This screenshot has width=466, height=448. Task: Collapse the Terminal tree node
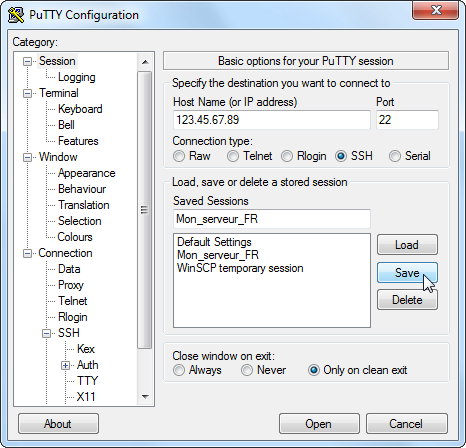27,93
